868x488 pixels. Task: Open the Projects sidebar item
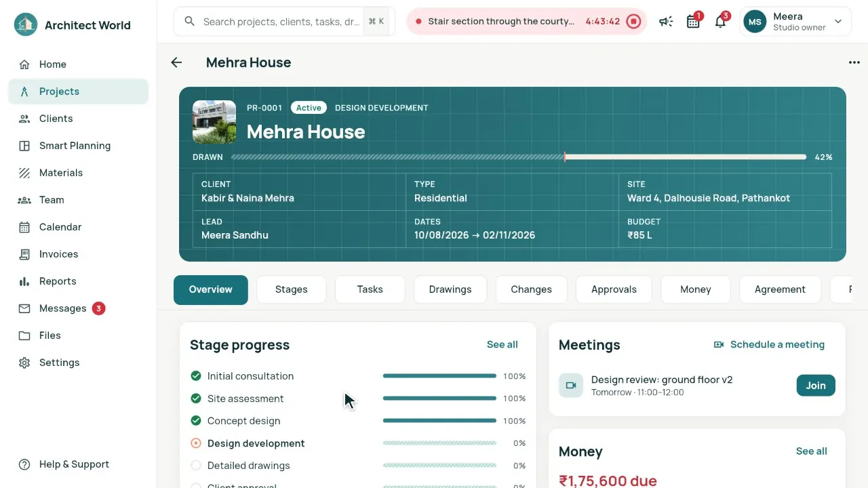tap(78, 91)
